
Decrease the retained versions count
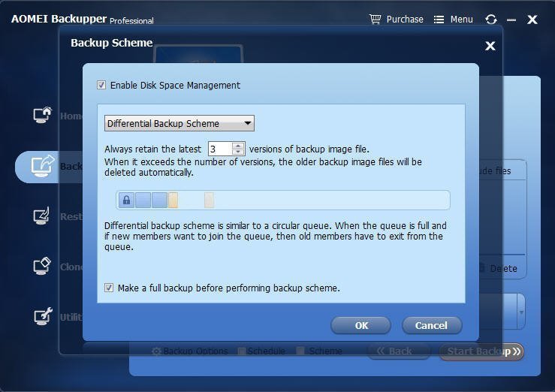(x=238, y=152)
